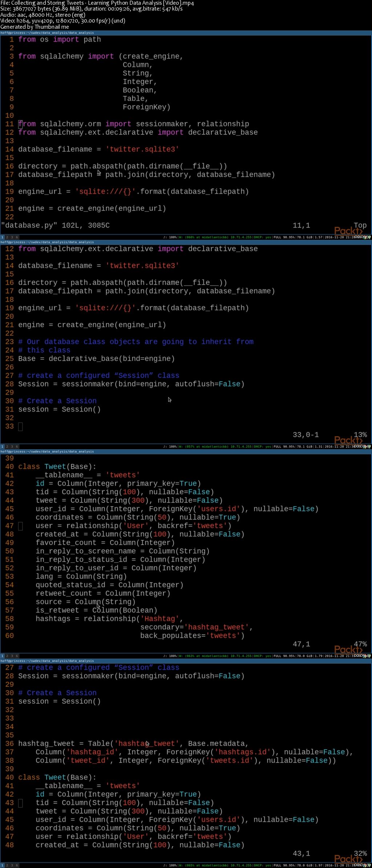
Task: Click 'DHCP: yes' in the first frame's status bar
Action: (262, 237)
